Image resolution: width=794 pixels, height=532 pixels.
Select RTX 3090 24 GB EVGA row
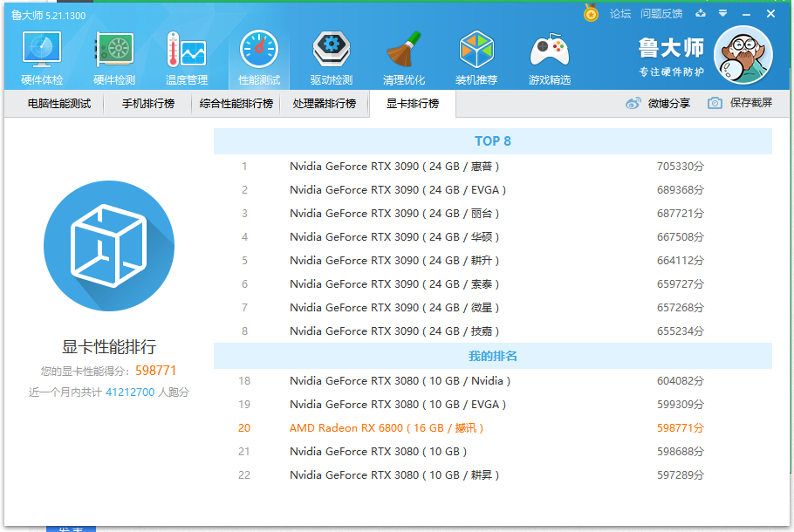click(x=493, y=190)
